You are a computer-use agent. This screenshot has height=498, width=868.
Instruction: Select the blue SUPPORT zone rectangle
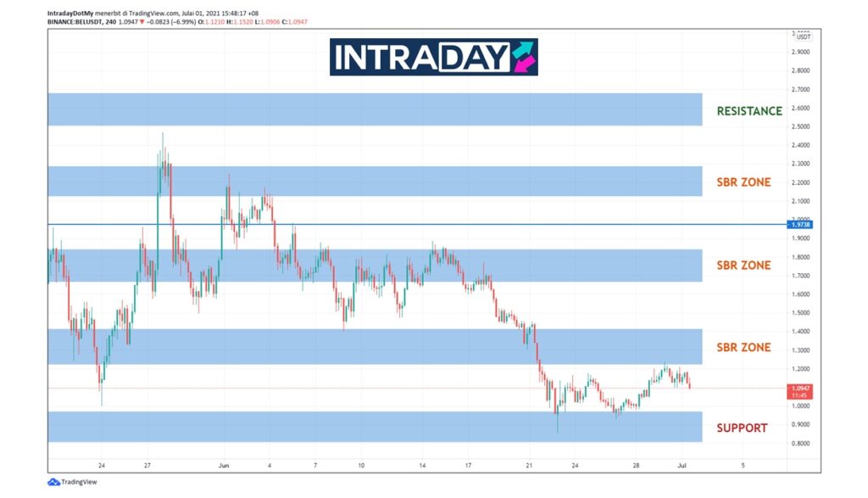tap(375, 427)
